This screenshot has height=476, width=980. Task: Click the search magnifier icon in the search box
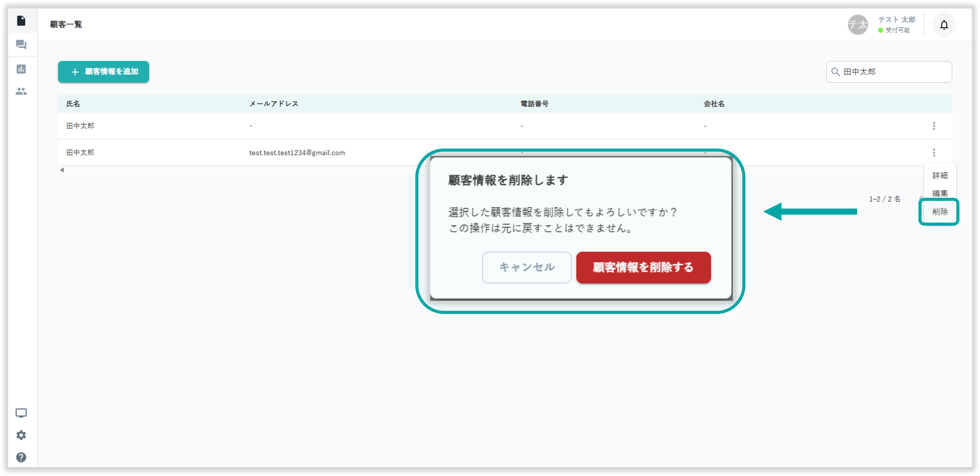pyautogui.click(x=835, y=72)
